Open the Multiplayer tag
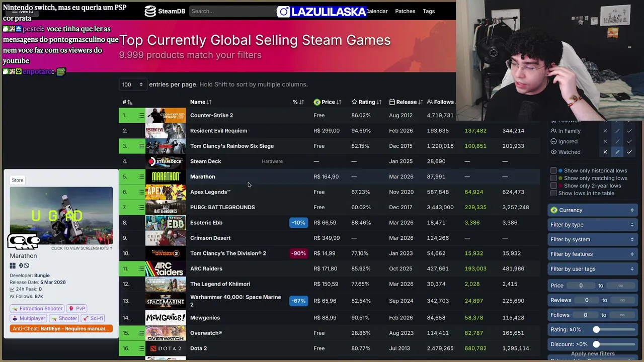Viewport: 644px width, 362px height. [x=28, y=318]
